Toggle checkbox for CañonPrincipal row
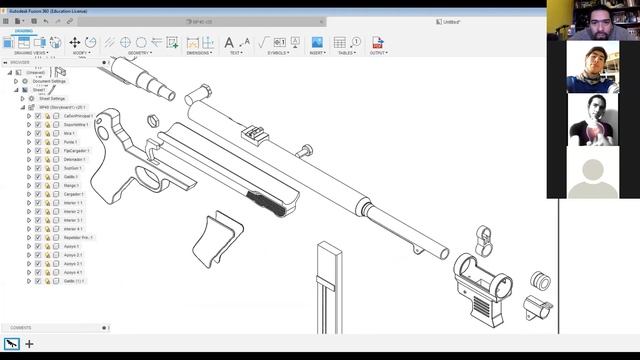 (38, 116)
